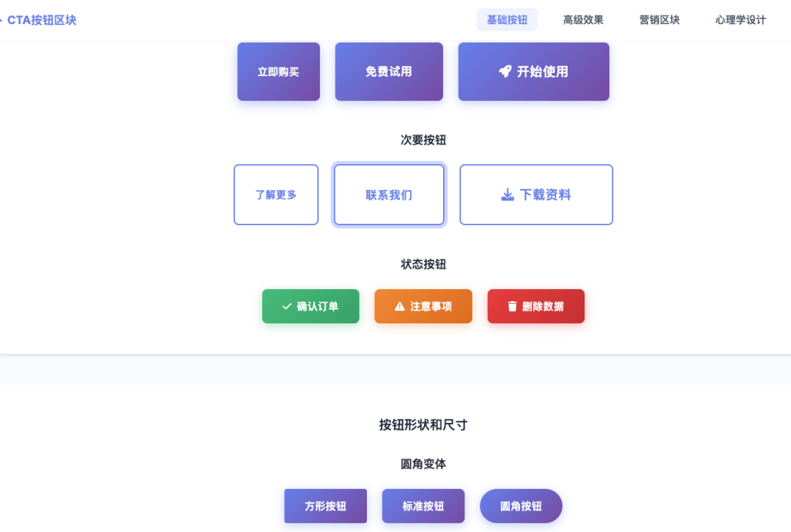Click the 标准按钮 standard variant button
Image resolution: width=791 pixels, height=532 pixels.
pyautogui.click(x=423, y=506)
